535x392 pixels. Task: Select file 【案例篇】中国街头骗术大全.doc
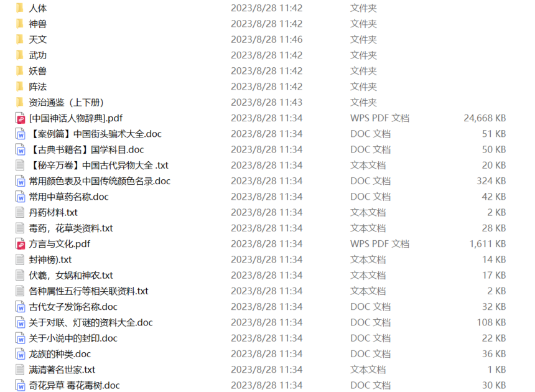96,134
